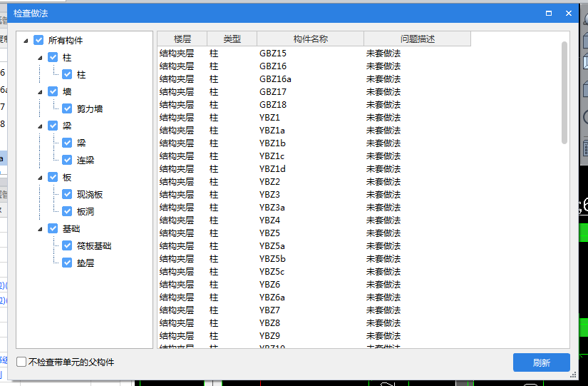Sort by the 构件名称 column header

pyautogui.click(x=311, y=39)
